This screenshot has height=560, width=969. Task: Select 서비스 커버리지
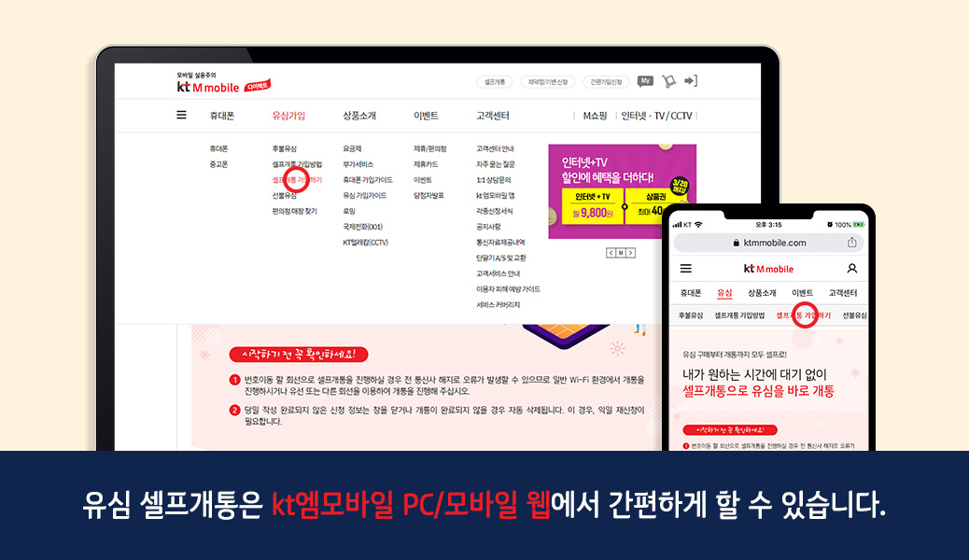click(x=499, y=304)
